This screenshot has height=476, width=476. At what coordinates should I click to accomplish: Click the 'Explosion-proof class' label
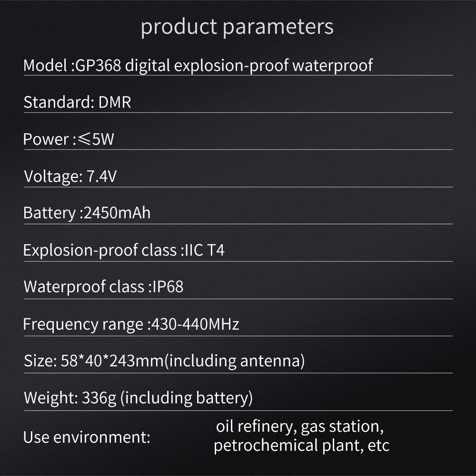tap(100, 250)
